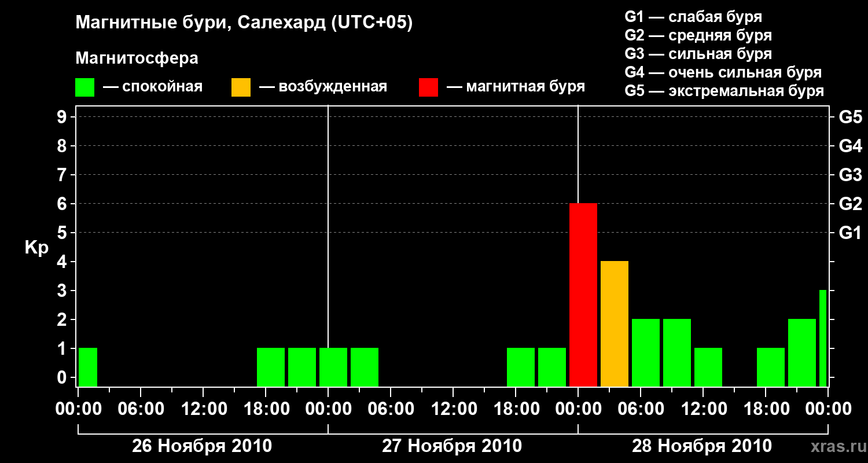Select the Kp 1 bar at 21:00 on 27 November
Screen dimensions: 868x463
(552, 368)
